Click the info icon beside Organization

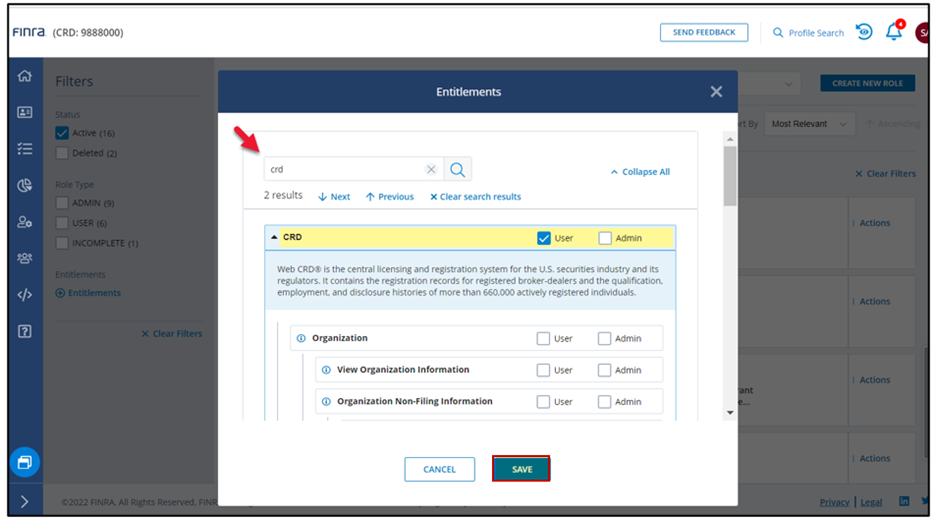point(301,338)
